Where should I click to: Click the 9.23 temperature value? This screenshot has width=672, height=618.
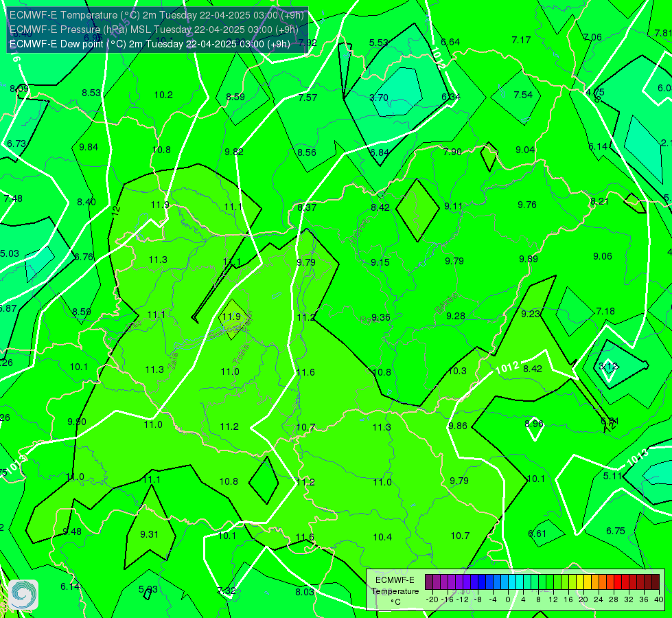tap(531, 314)
